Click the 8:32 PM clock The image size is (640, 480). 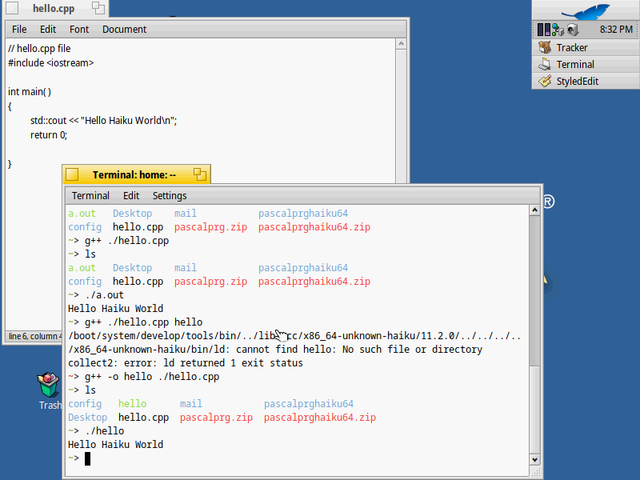pos(616,29)
